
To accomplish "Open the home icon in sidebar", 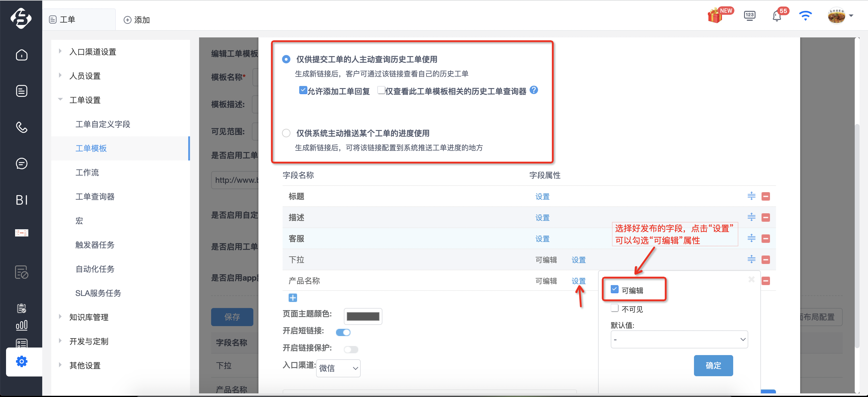I will tap(22, 55).
